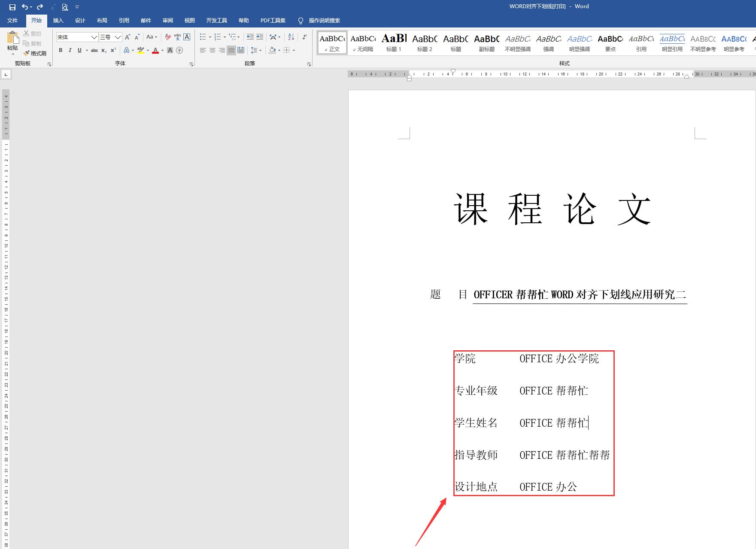Image resolution: width=756 pixels, height=549 pixels.
Task: Toggle italic formatting
Action: (x=70, y=50)
